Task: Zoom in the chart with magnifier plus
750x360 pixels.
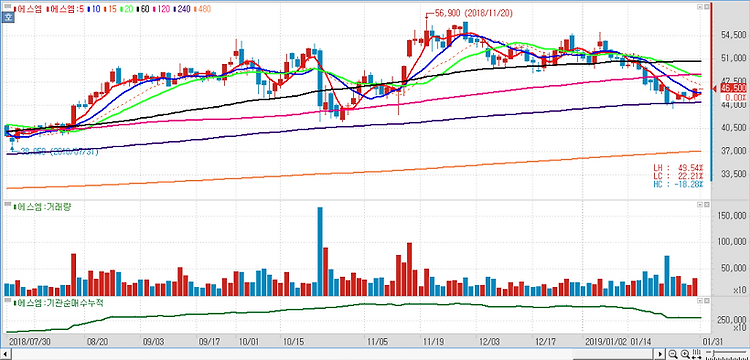Action: coord(685,354)
